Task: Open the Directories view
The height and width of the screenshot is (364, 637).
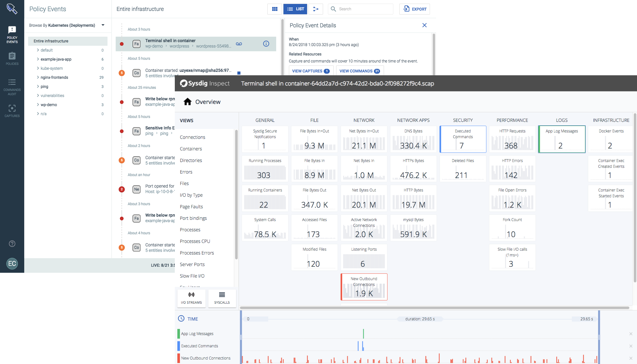Action: [x=191, y=160]
